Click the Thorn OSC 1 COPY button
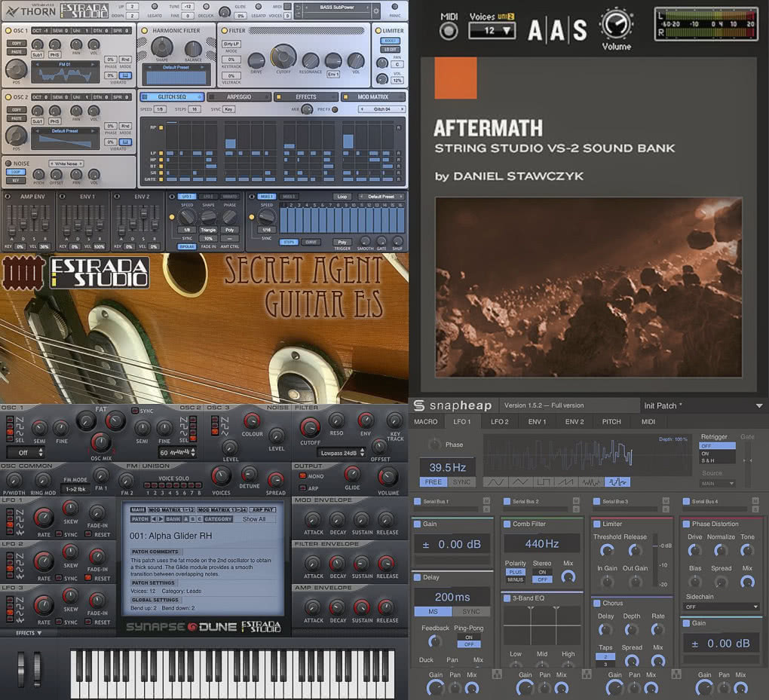Image resolution: width=769 pixels, height=700 pixels. (x=16, y=43)
